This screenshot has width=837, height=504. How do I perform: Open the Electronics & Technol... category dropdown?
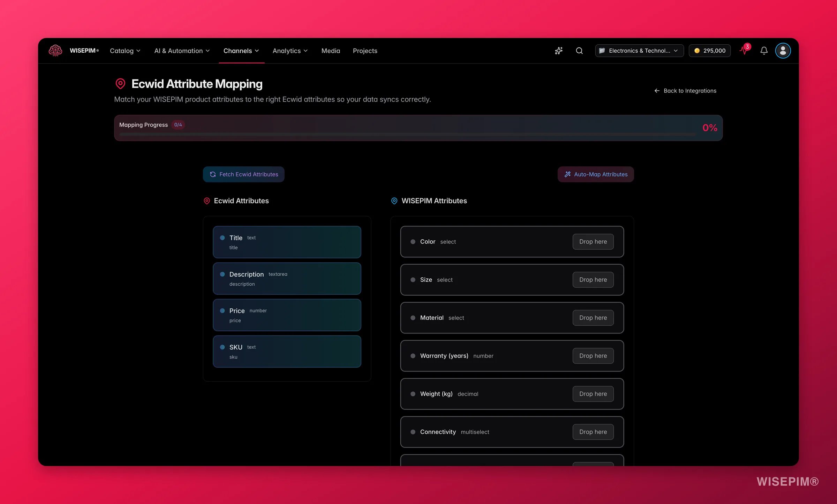[x=639, y=51]
